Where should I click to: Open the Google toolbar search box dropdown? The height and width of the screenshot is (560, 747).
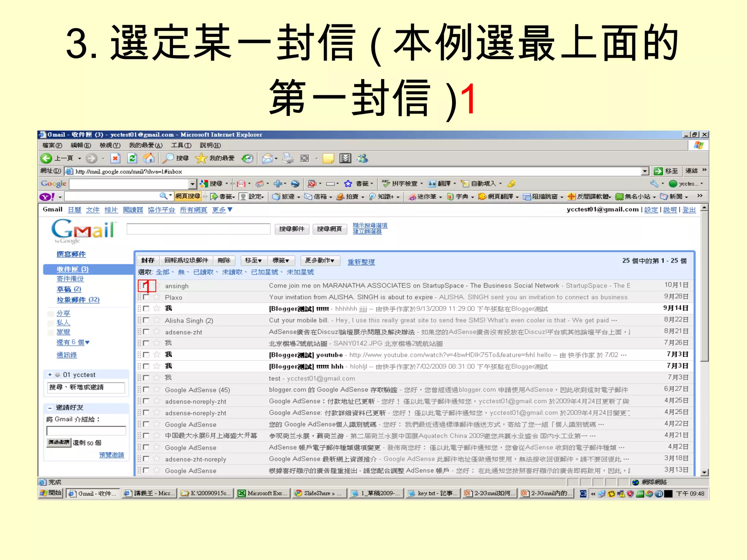(192, 184)
